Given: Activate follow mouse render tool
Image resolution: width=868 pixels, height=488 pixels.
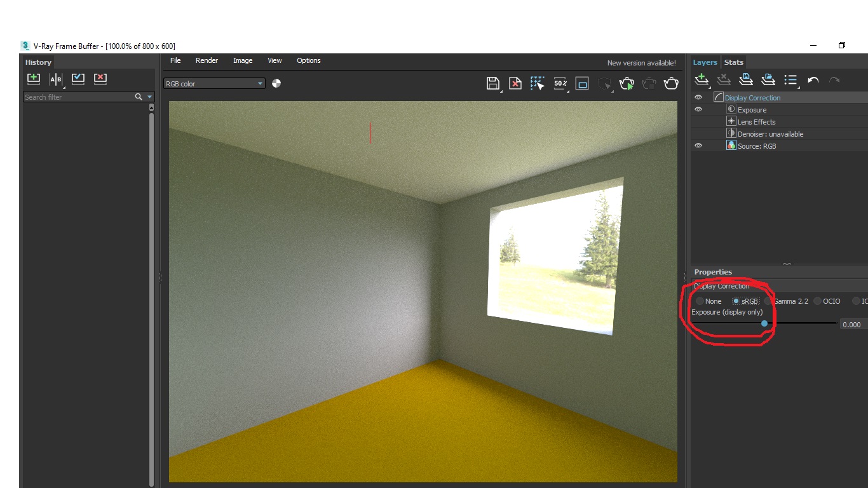Looking at the screenshot, I should (538, 83).
